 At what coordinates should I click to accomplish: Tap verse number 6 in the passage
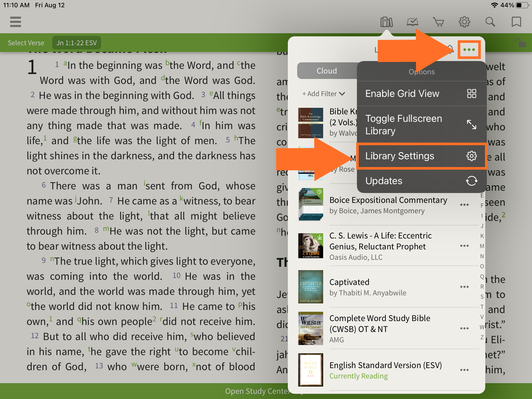[44, 185]
